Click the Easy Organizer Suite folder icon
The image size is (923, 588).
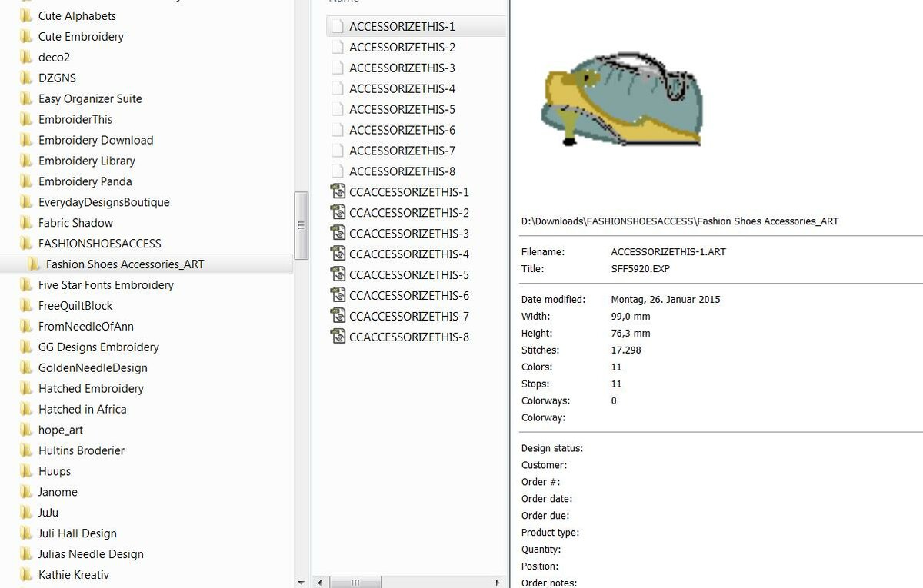[x=26, y=98]
